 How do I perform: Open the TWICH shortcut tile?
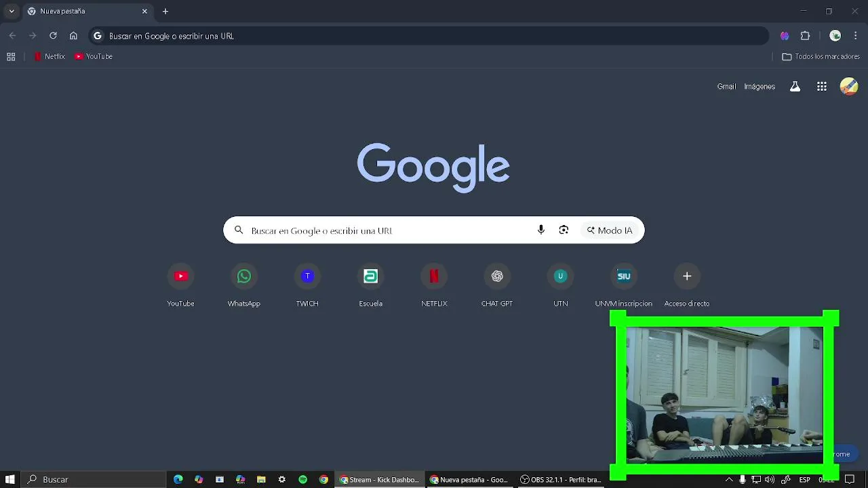click(x=307, y=285)
